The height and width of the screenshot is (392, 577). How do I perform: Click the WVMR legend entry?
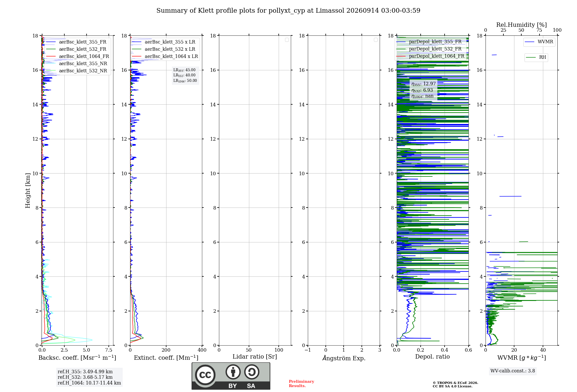click(x=539, y=42)
